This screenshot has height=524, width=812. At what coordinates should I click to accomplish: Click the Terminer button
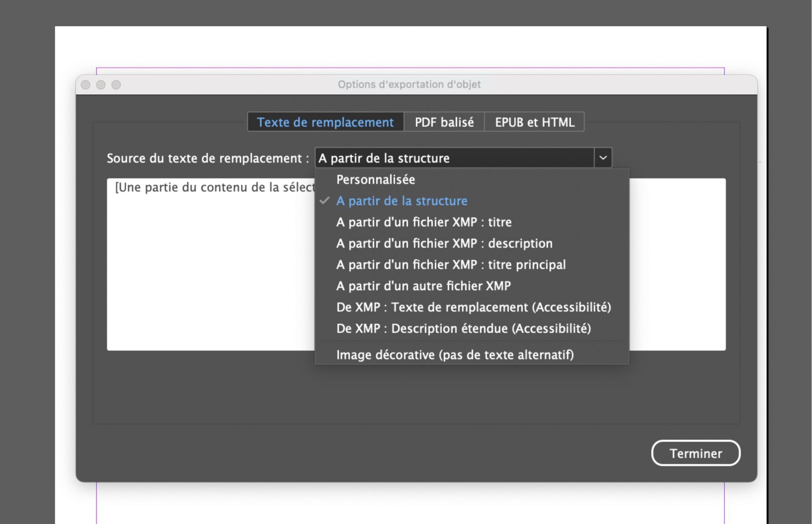(x=696, y=453)
